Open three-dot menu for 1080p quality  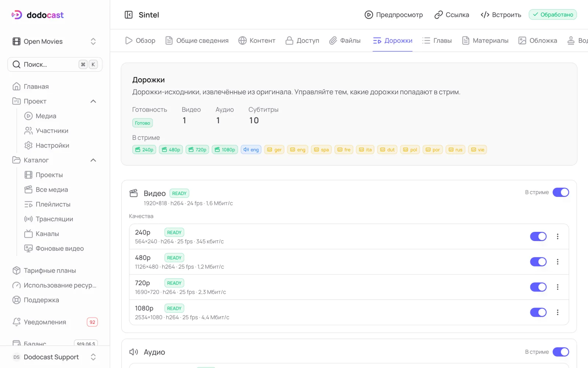[x=557, y=312]
